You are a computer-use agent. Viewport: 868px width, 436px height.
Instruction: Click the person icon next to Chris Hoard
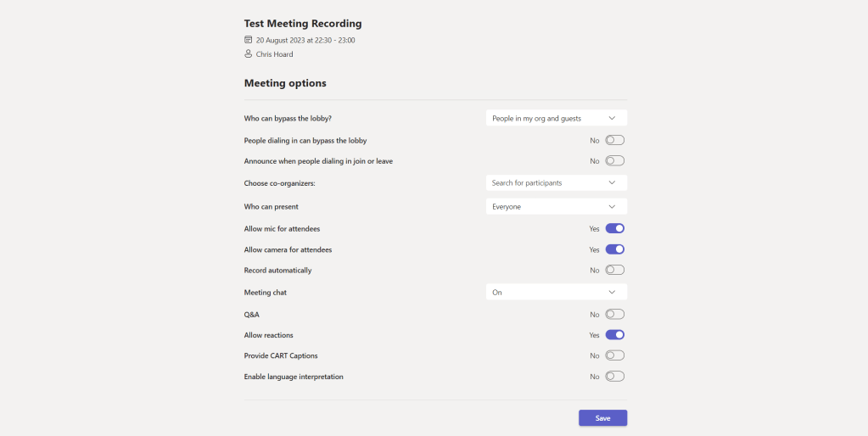pos(248,54)
